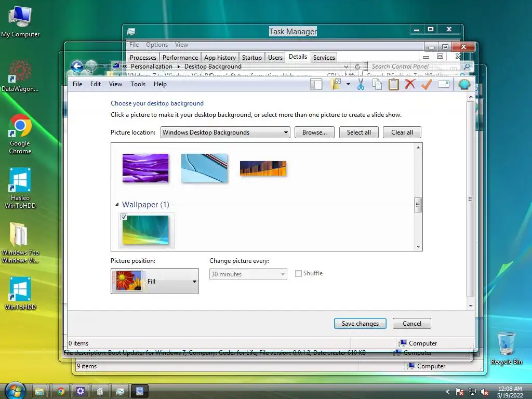Select the purple waves wallpaper thumbnail
Screen dimensions: 532x399
pyautogui.click(x=145, y=168)
